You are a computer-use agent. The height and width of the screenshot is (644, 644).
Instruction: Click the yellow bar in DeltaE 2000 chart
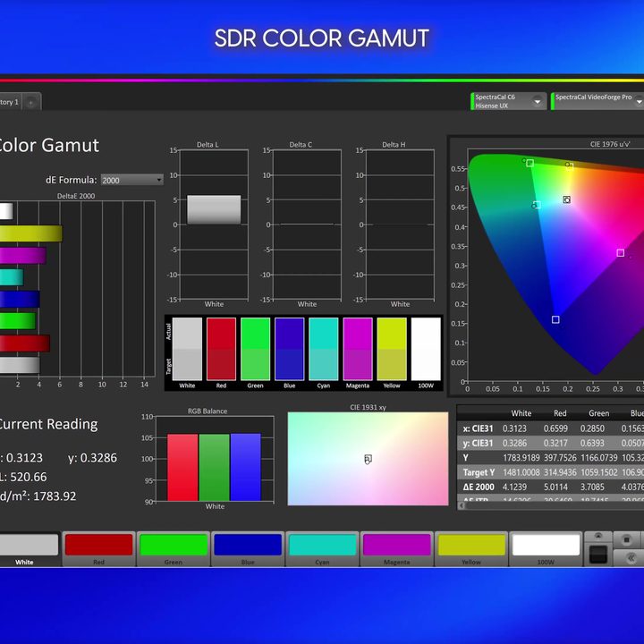coord(30,233)
